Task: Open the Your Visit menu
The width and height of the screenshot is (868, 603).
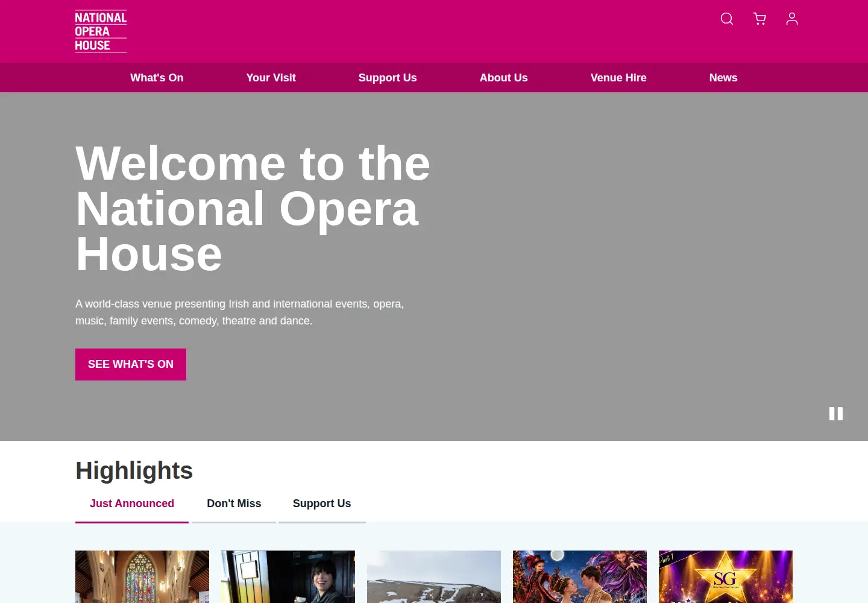Action: tap(271, 78)
